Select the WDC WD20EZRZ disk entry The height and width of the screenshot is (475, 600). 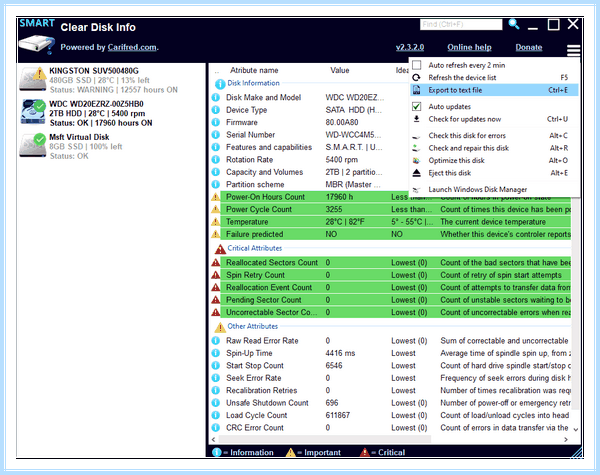pyautogui.click(x=111, y=113)
